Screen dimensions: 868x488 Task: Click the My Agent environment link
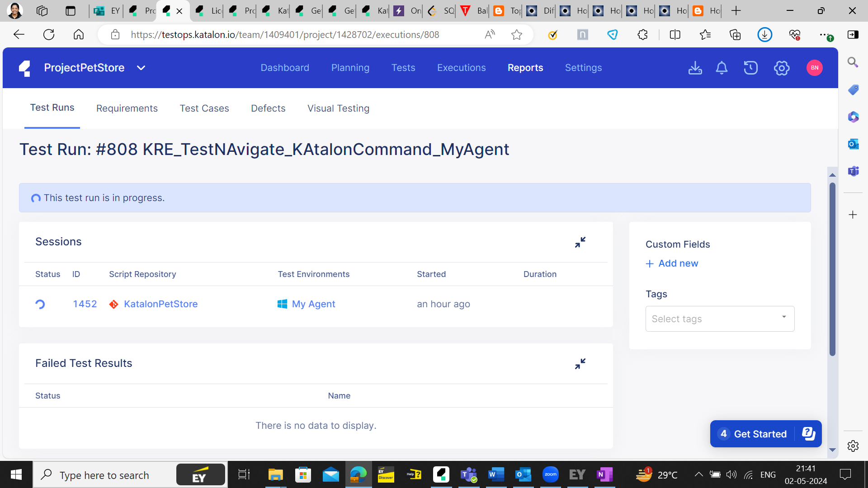click(313, 304)
